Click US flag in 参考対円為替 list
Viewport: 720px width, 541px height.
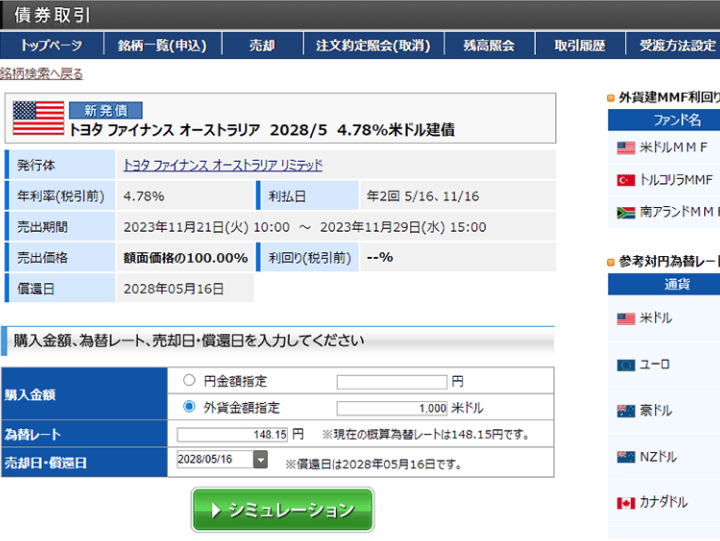pyautogui.click(x=626, y=319)
